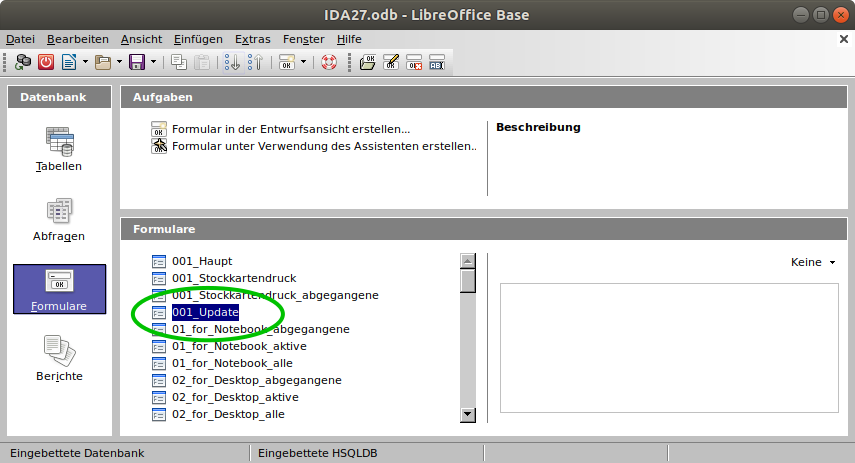Select the 01_for_Notebook_aktive form

pyautogui.click(x=239, y=346)
